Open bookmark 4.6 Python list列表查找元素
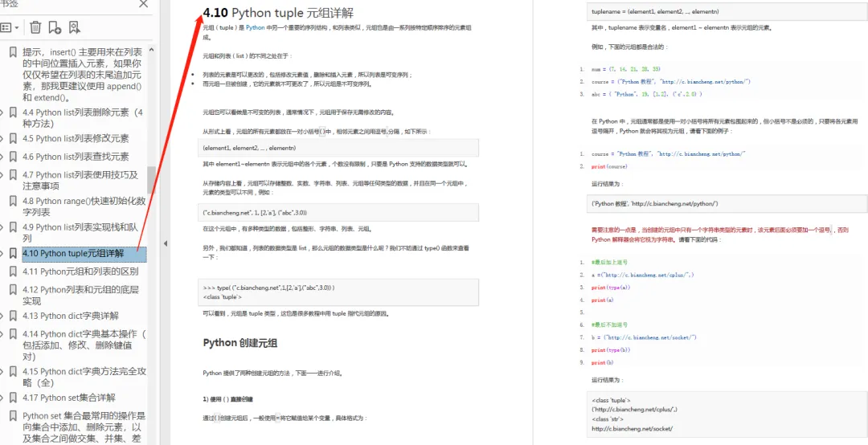This screenshot has width=868, height=445. click(x=76, y=157)
